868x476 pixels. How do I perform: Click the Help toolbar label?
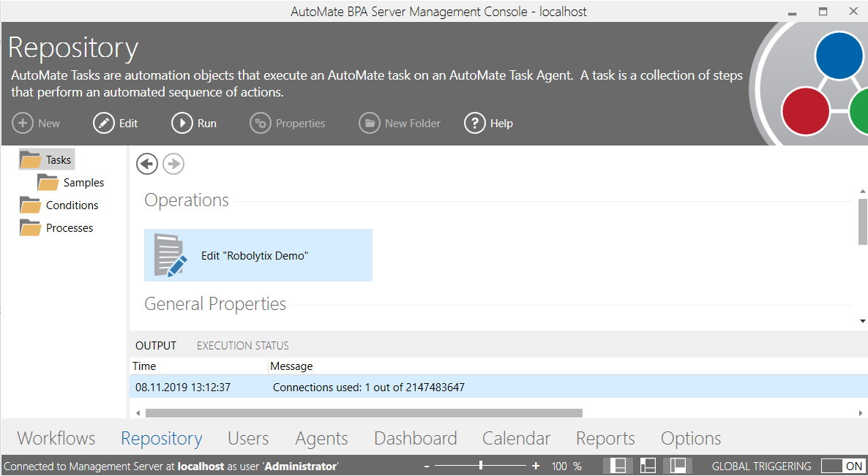point(501,124)
